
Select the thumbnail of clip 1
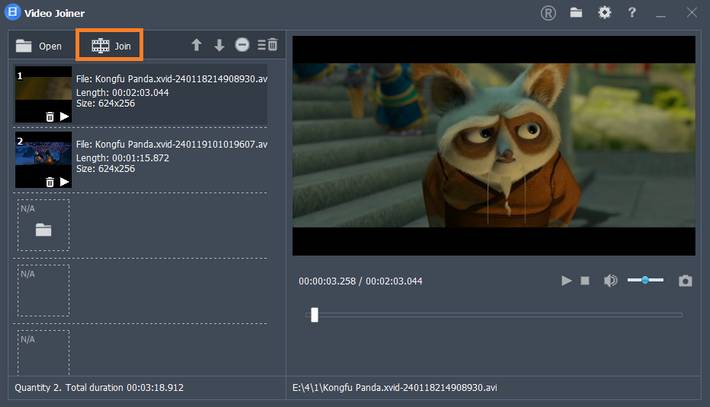coord(43,94)
